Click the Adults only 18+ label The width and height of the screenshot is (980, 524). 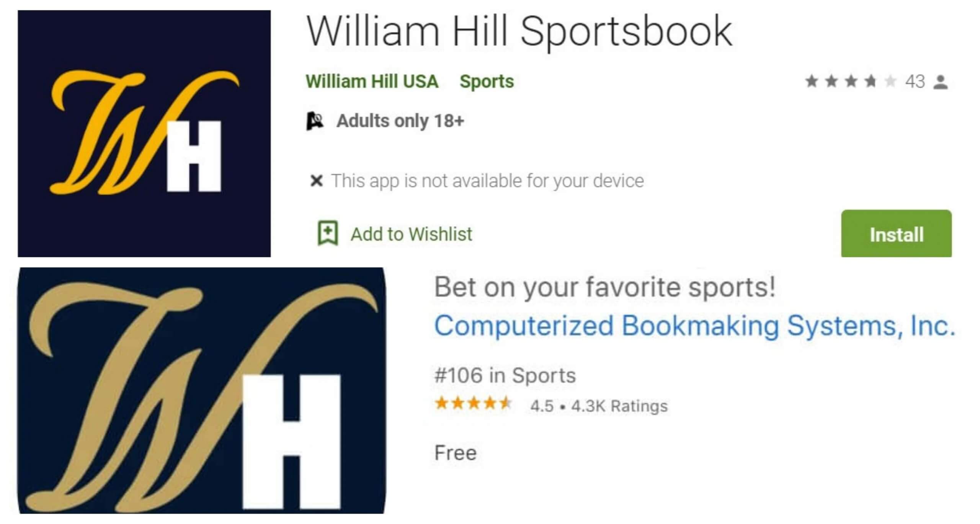pos(400,121)
